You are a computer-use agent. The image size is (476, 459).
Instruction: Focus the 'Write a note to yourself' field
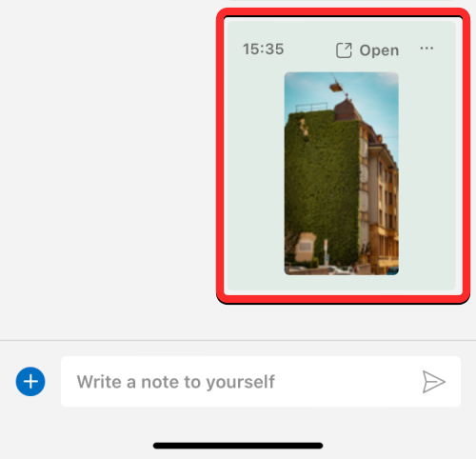[x=261, y=382]
